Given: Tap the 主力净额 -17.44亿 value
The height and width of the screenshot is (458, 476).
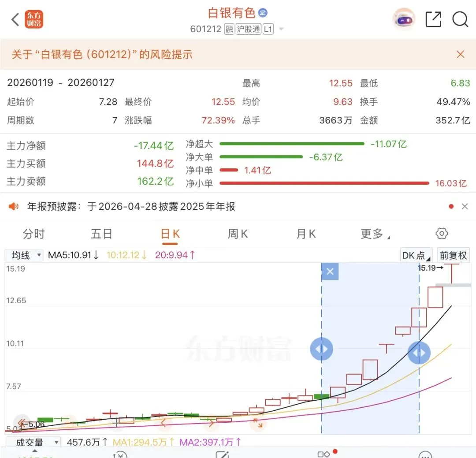Looking at the screenshot, I should [154, 146].
